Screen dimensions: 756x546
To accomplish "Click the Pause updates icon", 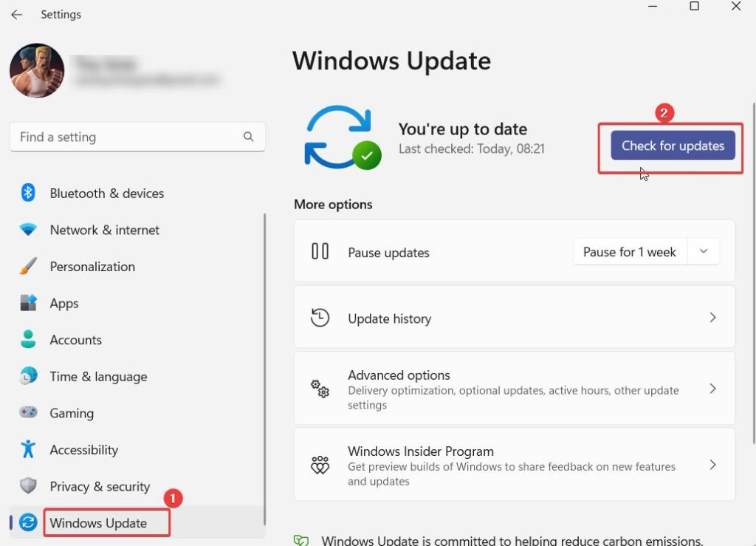I will [320, 251].
